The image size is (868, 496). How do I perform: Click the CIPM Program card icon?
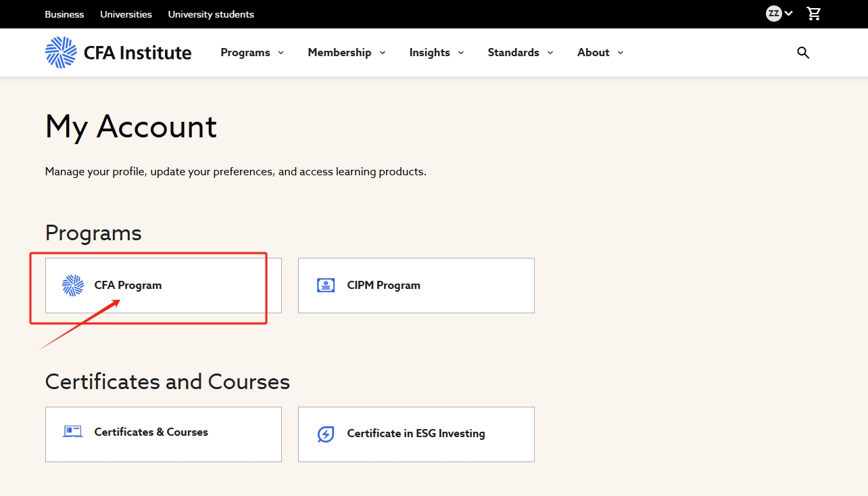click(326, 286)
